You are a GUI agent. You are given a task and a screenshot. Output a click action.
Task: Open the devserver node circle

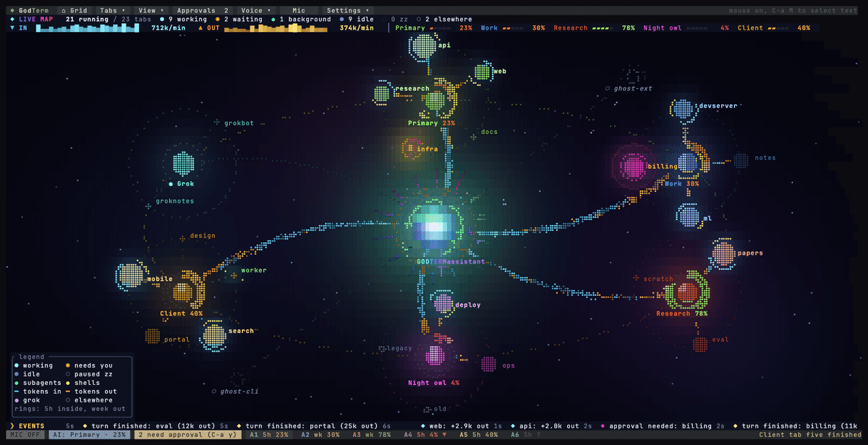[684, 111]
